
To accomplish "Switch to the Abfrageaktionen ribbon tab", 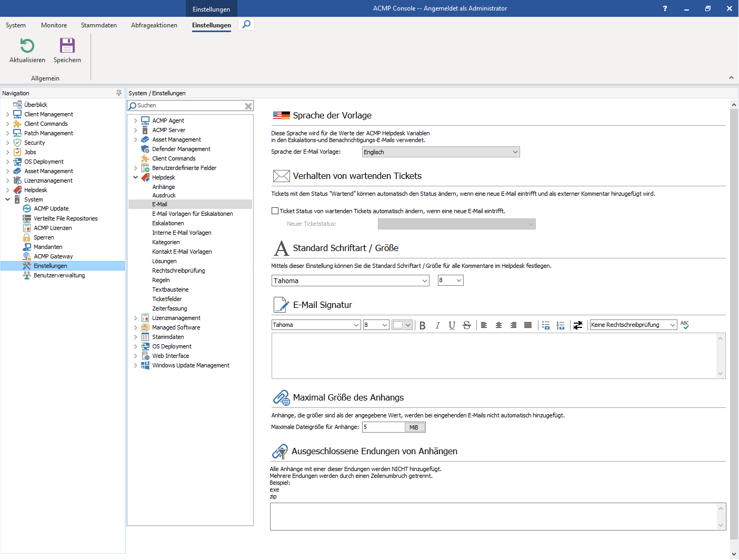I will [154, 25].
